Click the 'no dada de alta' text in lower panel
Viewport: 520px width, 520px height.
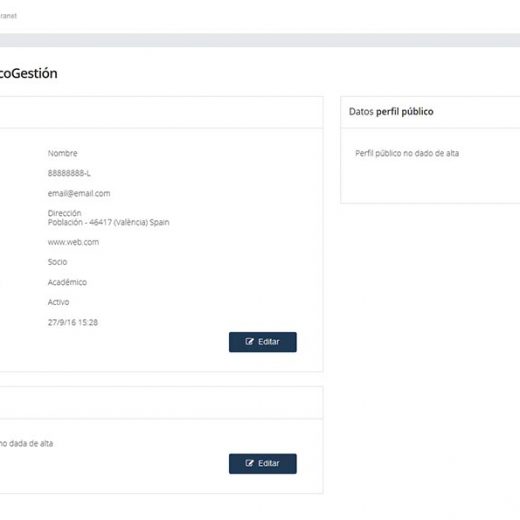pos(26,444)
